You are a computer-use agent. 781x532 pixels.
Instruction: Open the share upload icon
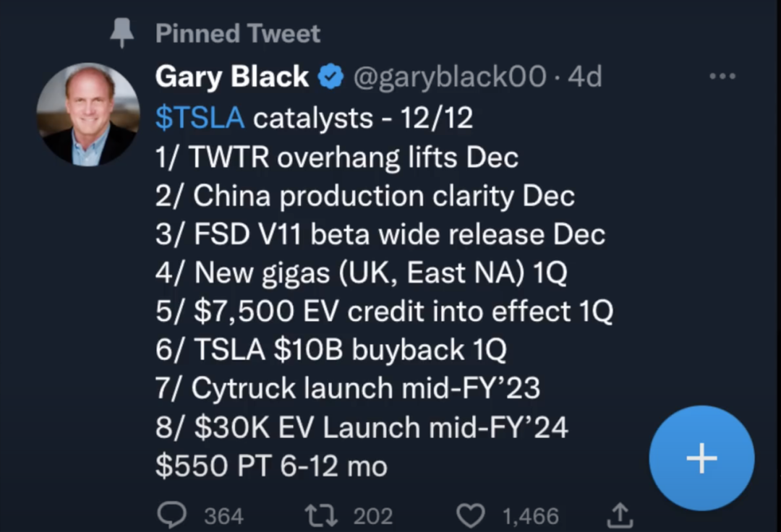(x=619, y=515)
